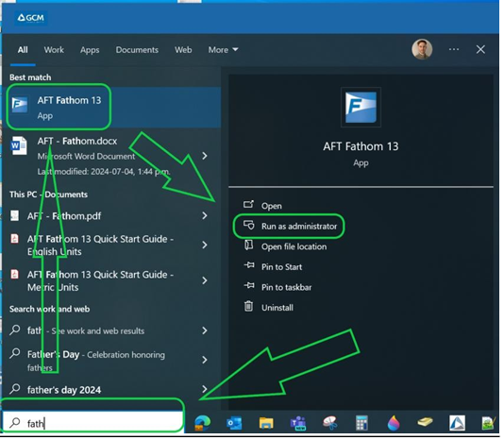Expand details for AFT - Fathom.docx

[x=205, y=156]
